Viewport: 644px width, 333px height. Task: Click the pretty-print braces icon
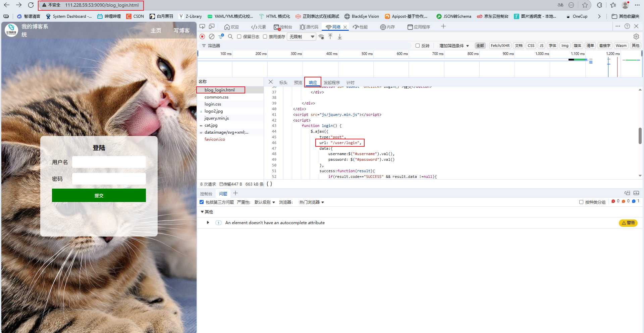click(x=269, y=184)
